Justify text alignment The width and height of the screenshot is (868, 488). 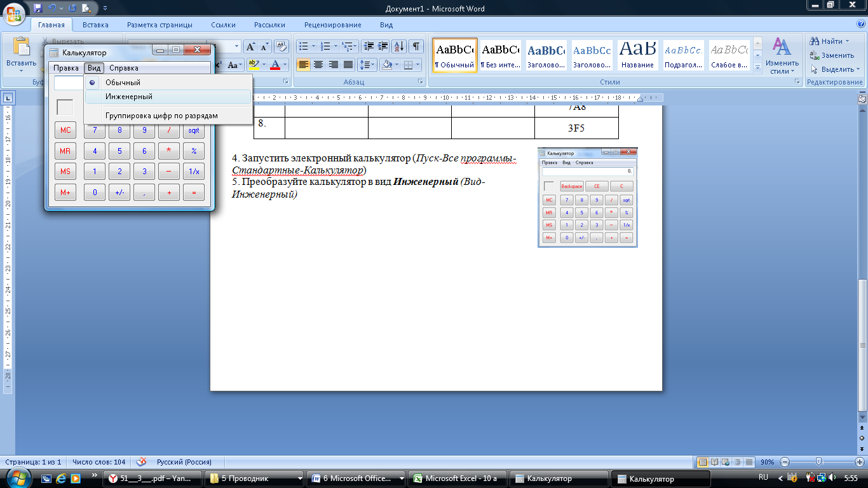(x=348, y=65)
